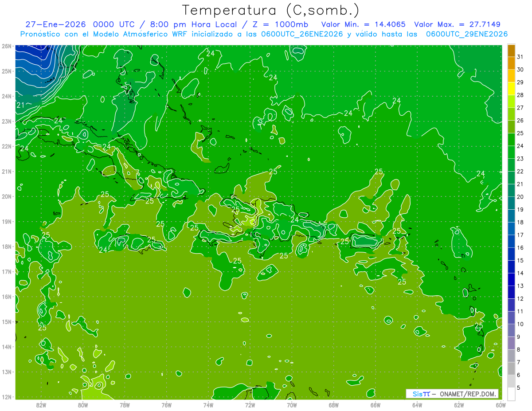Image resolution: width=532 pixels, height=411 pixels.
Task: Click the SisPI ONAMET/REP.DOM. logo box
Action: 452,394
